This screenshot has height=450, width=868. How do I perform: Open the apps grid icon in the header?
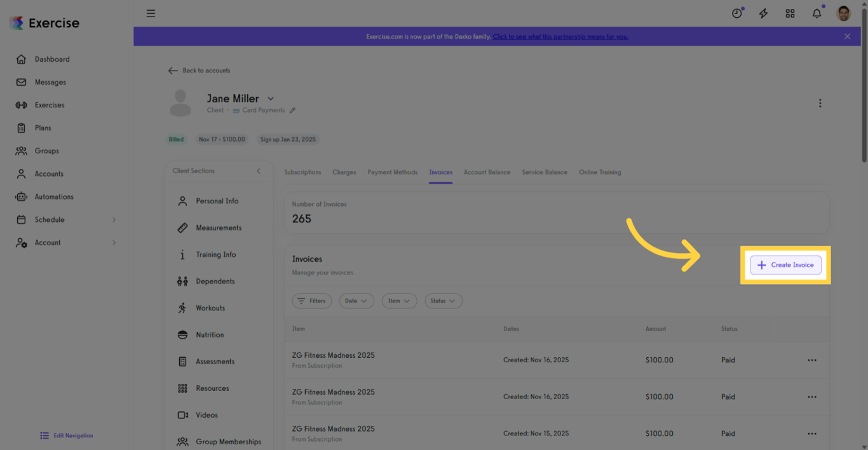click(790, 13)
